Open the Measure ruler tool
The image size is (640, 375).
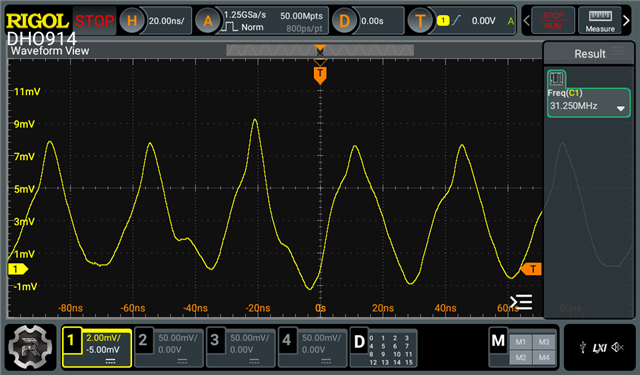(600, 20)
